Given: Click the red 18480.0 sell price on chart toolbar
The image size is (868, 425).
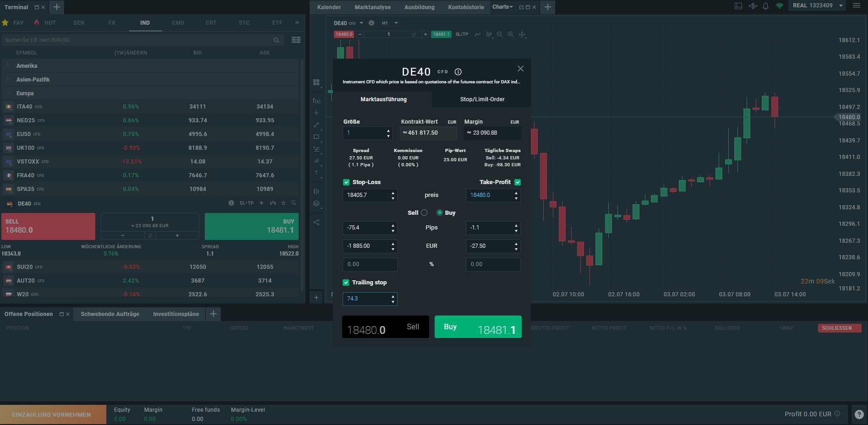Looking at the screenshot, I should (344, 34).
